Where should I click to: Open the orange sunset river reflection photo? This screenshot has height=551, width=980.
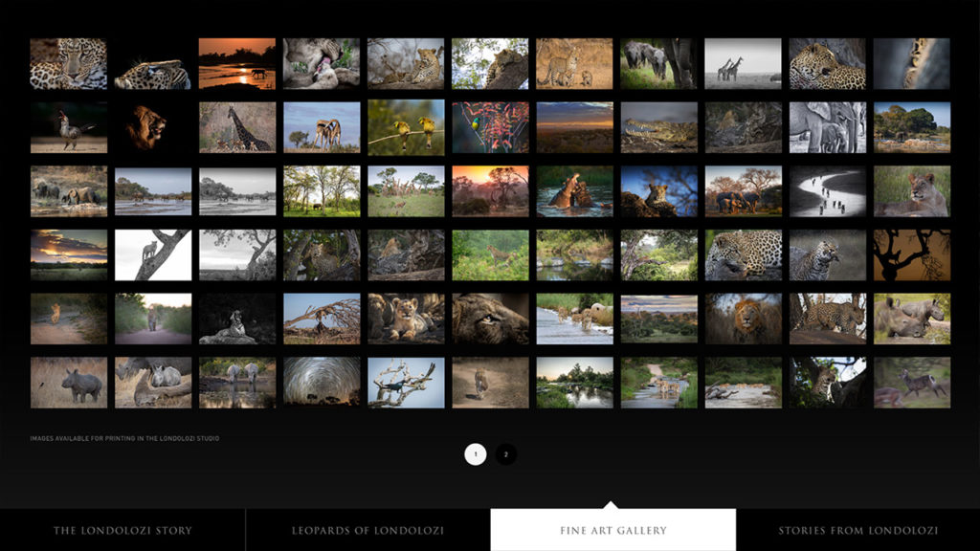236,63
